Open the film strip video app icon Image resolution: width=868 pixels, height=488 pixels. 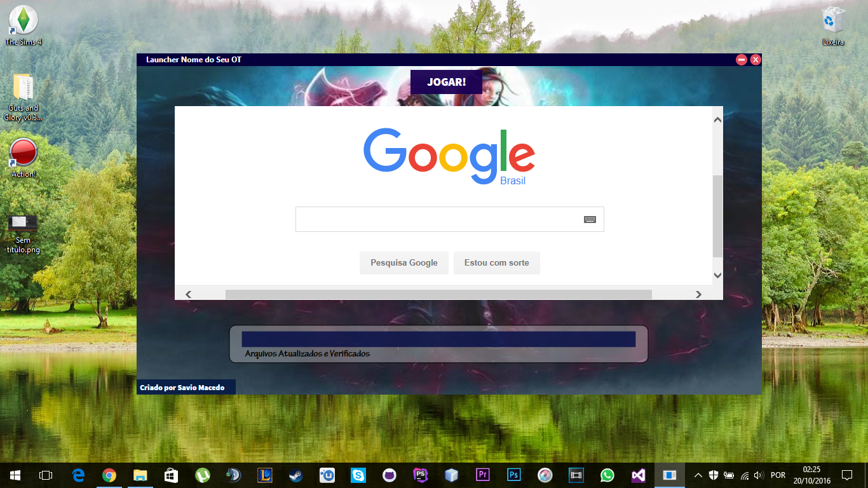[576, 475]
